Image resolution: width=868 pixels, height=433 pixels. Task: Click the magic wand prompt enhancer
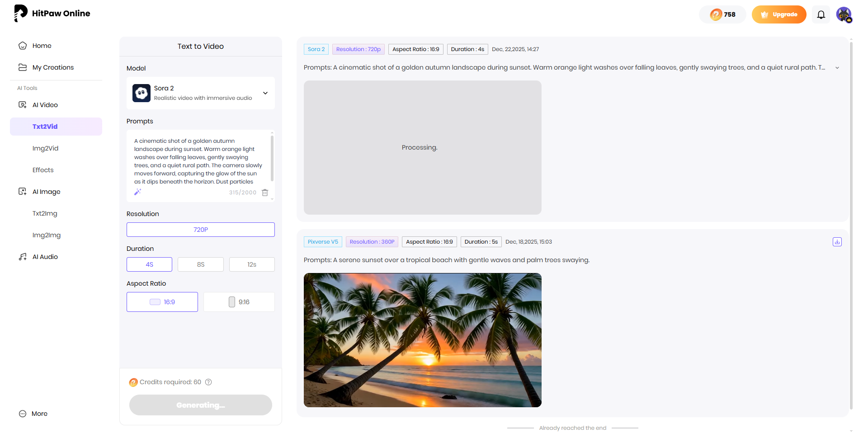point(137,192)
